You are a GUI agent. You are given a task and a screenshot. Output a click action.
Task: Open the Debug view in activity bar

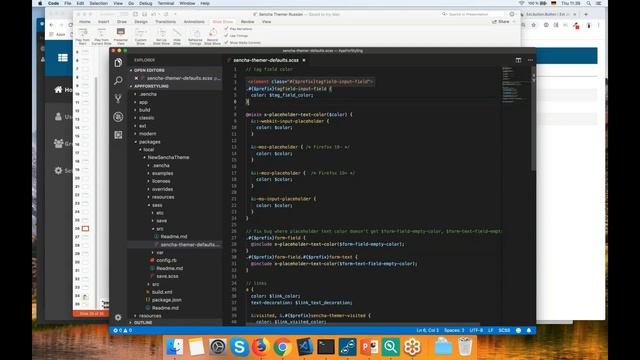click(x=118, y=117)
